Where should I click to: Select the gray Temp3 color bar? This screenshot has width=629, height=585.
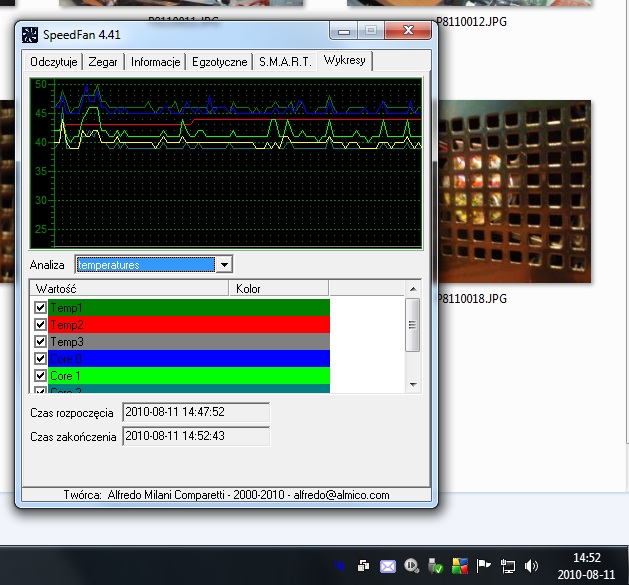(x=189, y=341)
